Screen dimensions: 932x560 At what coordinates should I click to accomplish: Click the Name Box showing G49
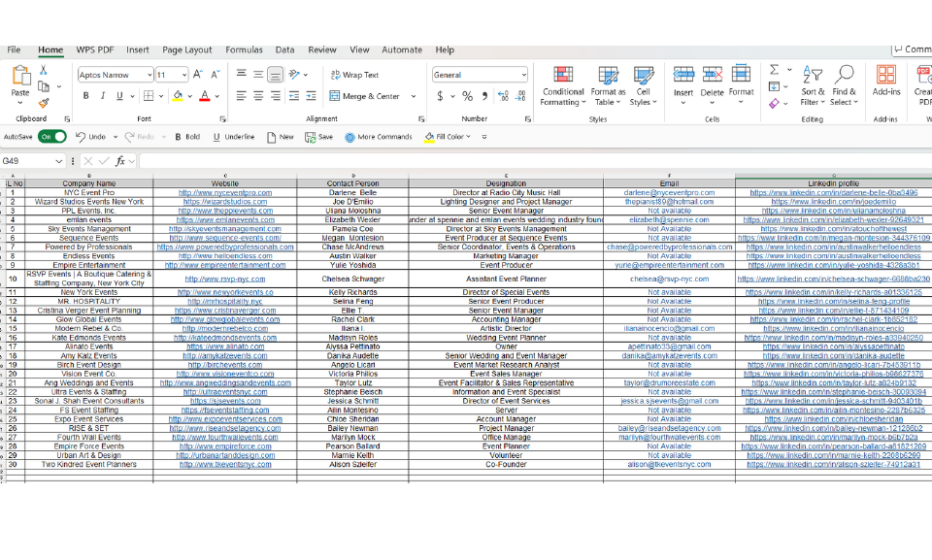27,161
